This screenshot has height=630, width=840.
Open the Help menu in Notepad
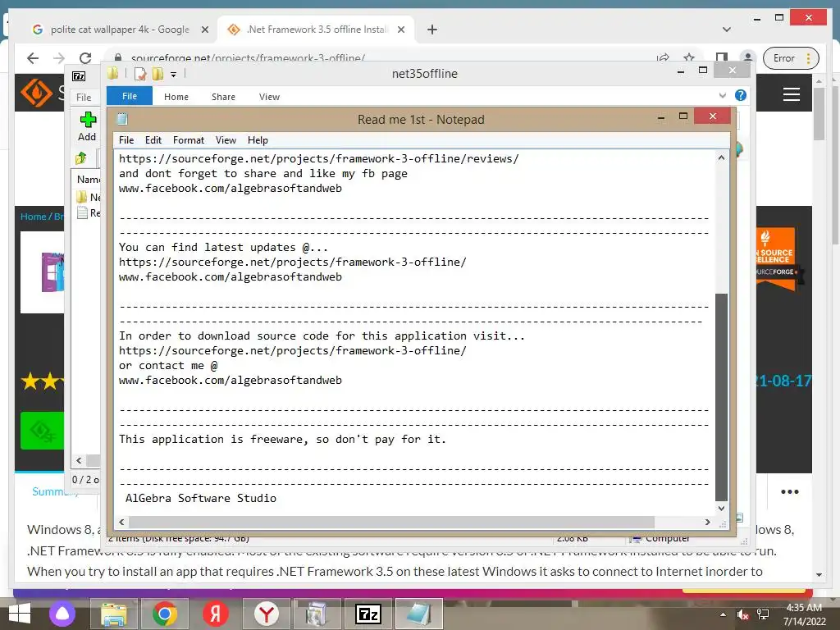click(x=258, y=139)
